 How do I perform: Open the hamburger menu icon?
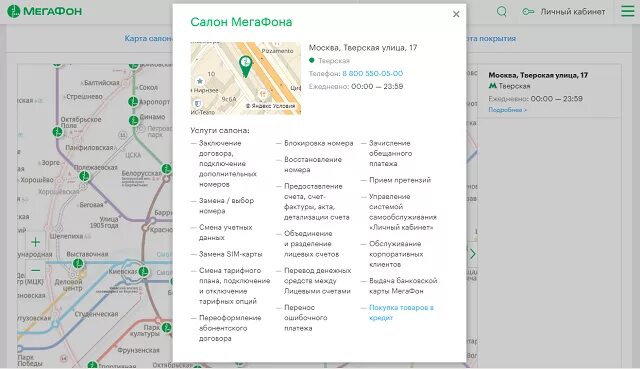[x=627, y=11]
